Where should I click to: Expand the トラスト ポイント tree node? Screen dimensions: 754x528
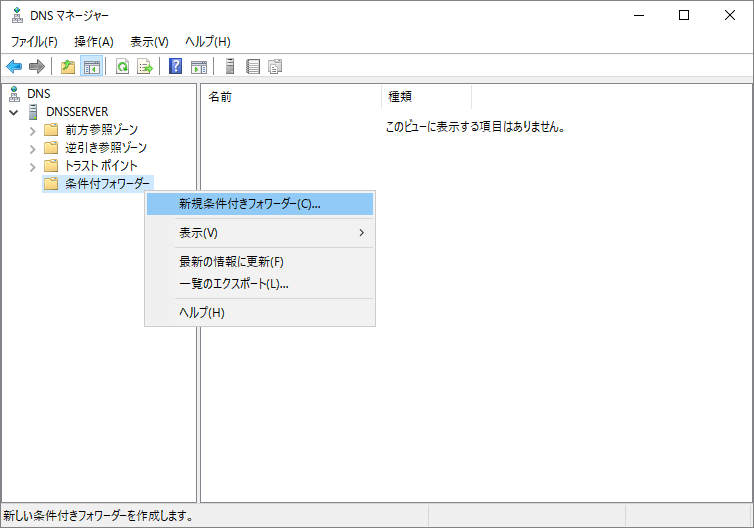(33, 166)
